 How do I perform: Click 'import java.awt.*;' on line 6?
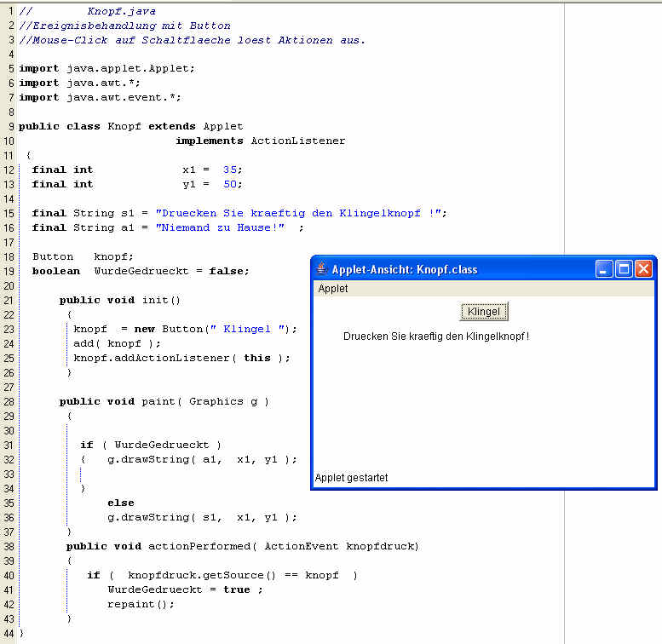(x=80, y=83)
